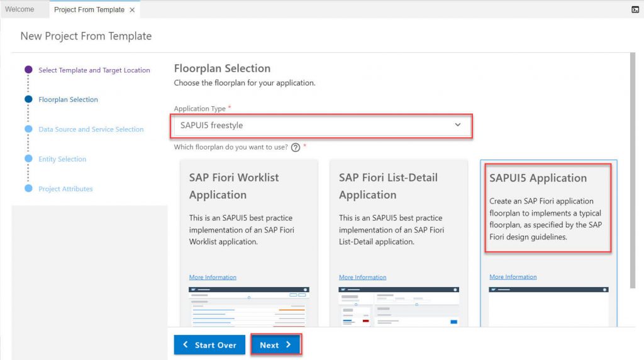Open More Information for List-Detail Application

(363, 278)
